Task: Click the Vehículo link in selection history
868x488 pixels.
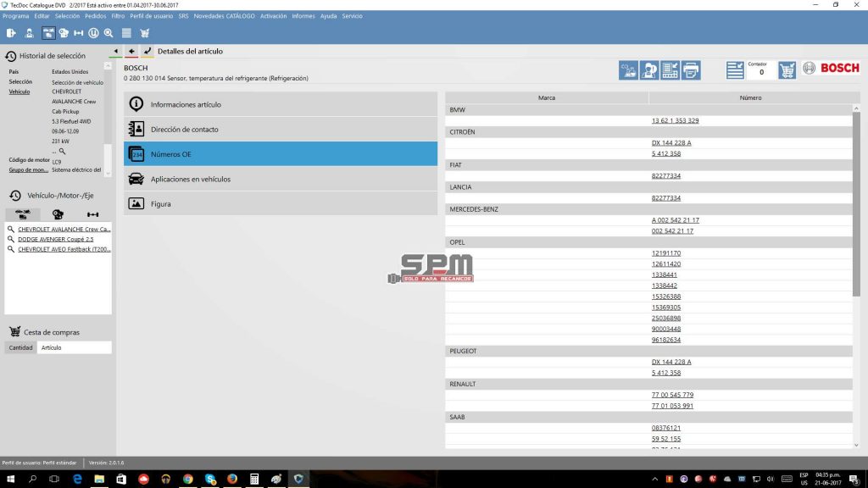Action: click(19, 91)
